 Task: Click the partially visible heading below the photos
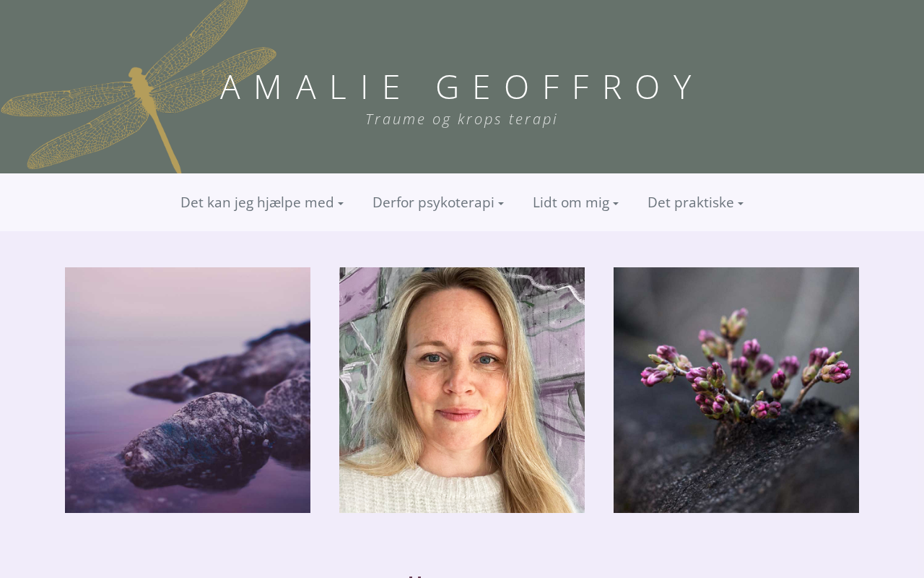coord(415,576)
